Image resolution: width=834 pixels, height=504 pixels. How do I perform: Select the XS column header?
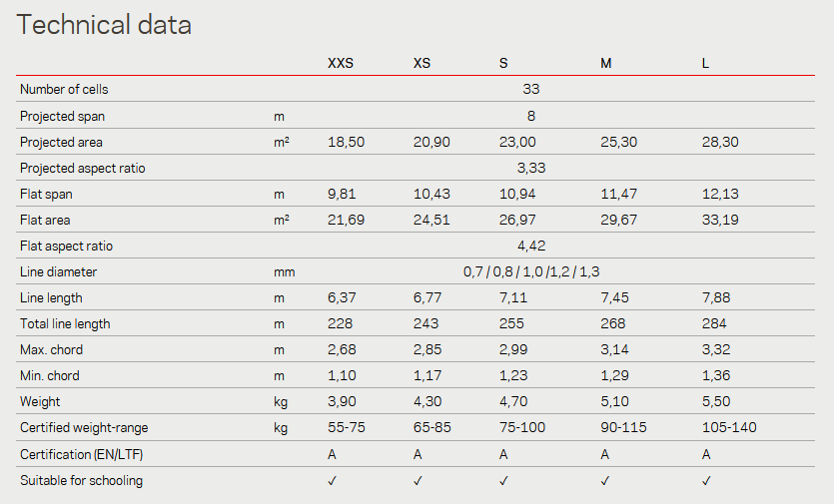[x=421, y=63]
